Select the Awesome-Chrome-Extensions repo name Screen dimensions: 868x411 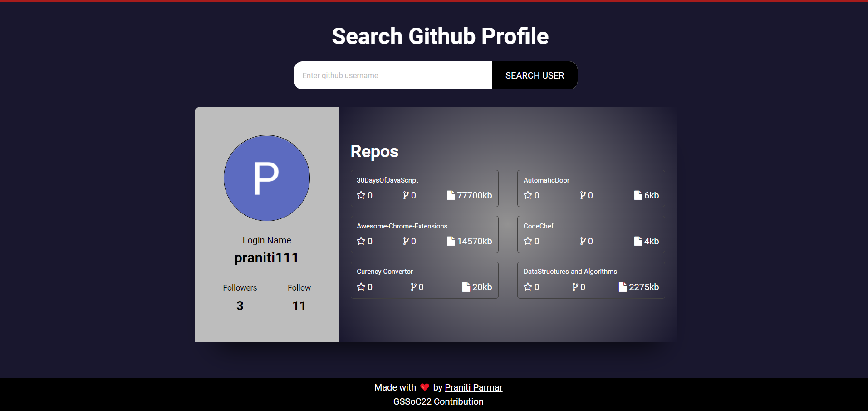[402, 226]
